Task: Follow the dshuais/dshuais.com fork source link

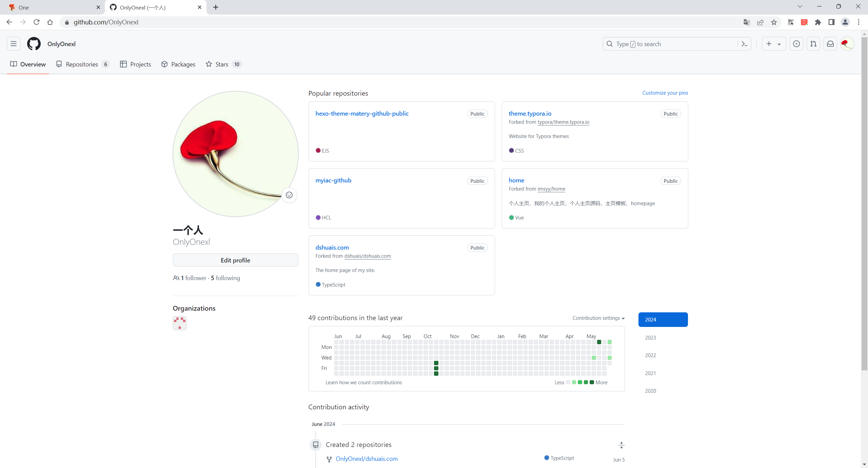Action: point(368,256)
